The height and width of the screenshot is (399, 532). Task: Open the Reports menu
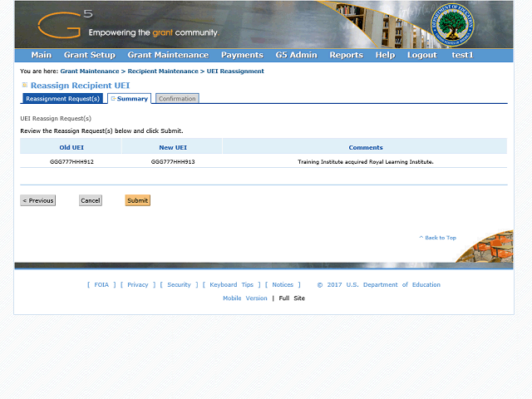[x=346, y=55]
